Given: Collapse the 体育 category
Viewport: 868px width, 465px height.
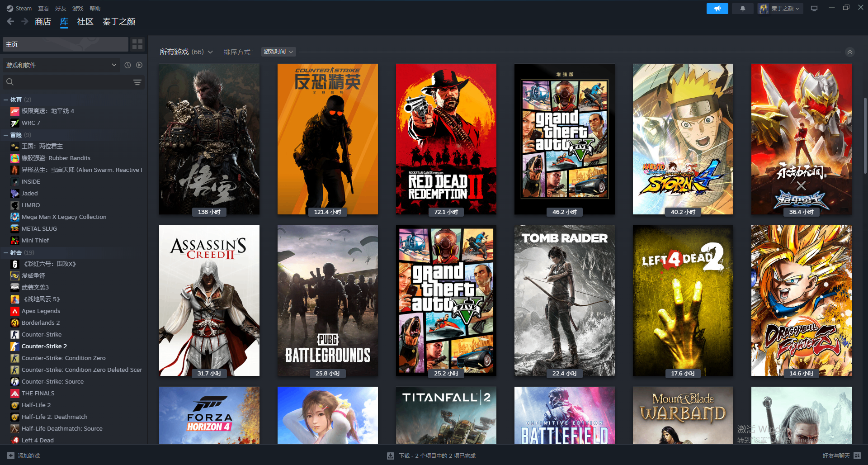Looking at the screenshot, I should click(5, 100).
